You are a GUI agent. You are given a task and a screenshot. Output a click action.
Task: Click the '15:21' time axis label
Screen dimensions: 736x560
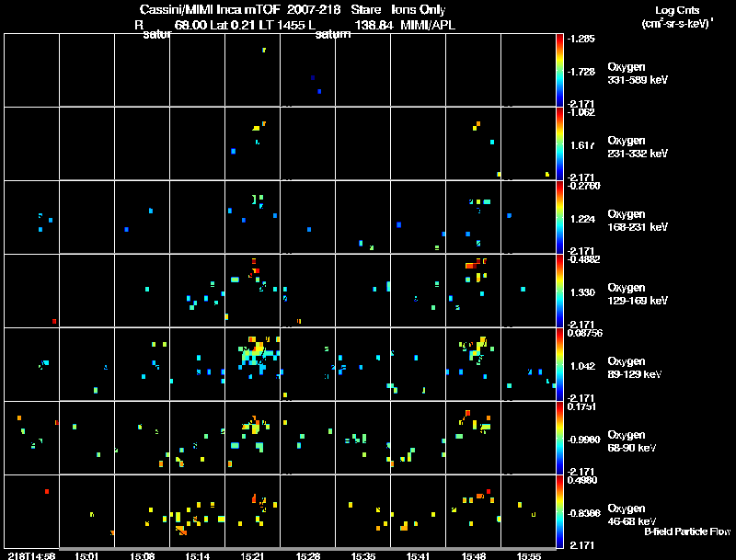point(252,555)
